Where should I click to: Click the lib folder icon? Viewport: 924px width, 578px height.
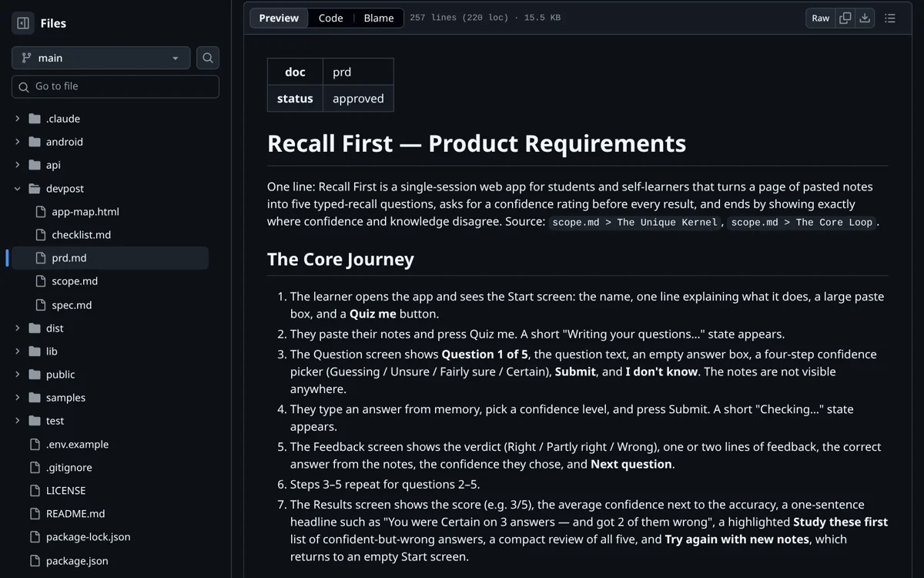[x=35, y=351]
